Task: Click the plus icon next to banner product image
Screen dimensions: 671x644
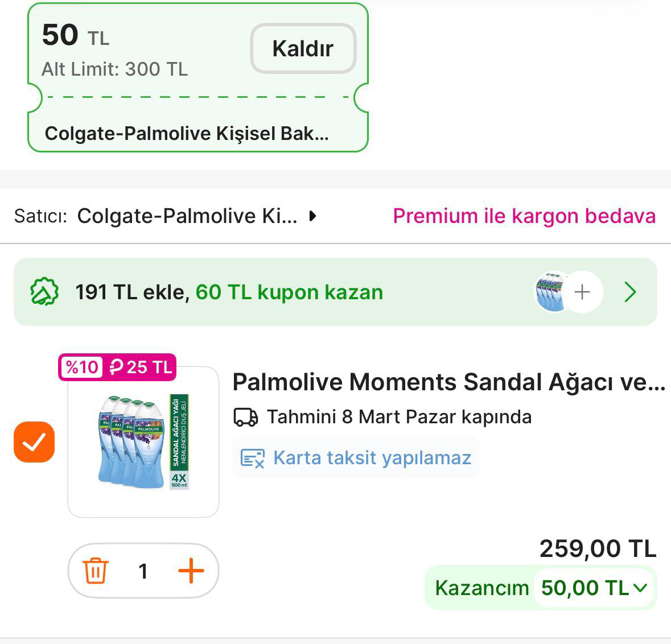Action: [x=581, y=292]
